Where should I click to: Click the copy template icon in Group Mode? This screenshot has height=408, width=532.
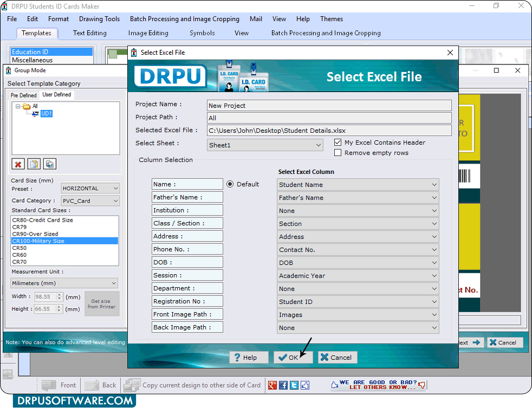tap(34, 164)
